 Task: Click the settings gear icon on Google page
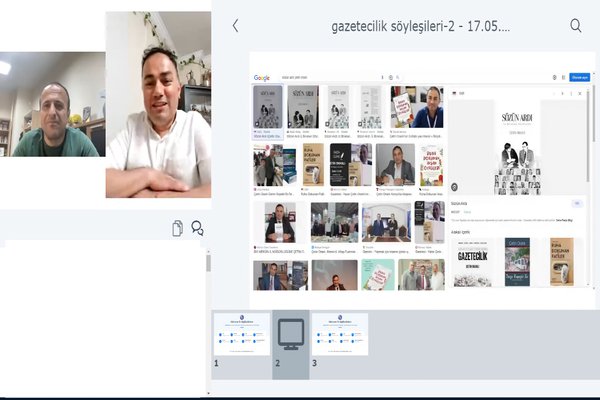[554, 77]
